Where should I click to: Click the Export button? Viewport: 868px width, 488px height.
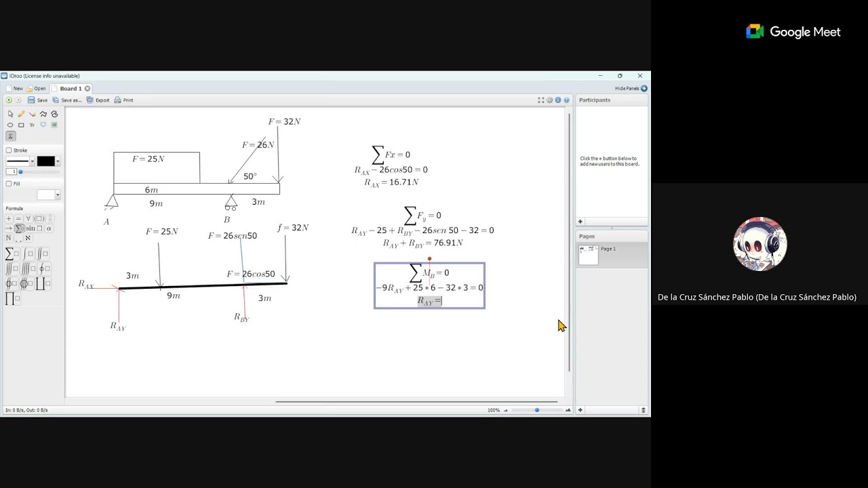[x=98, y=100]
